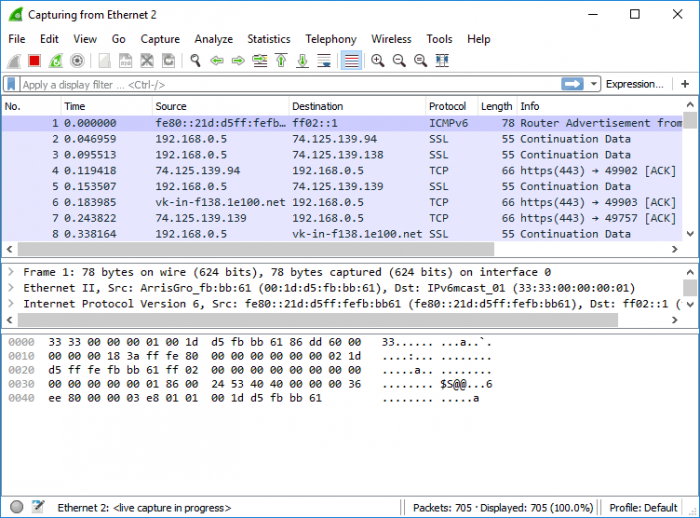Click the close capture file icon

(147, 60)
